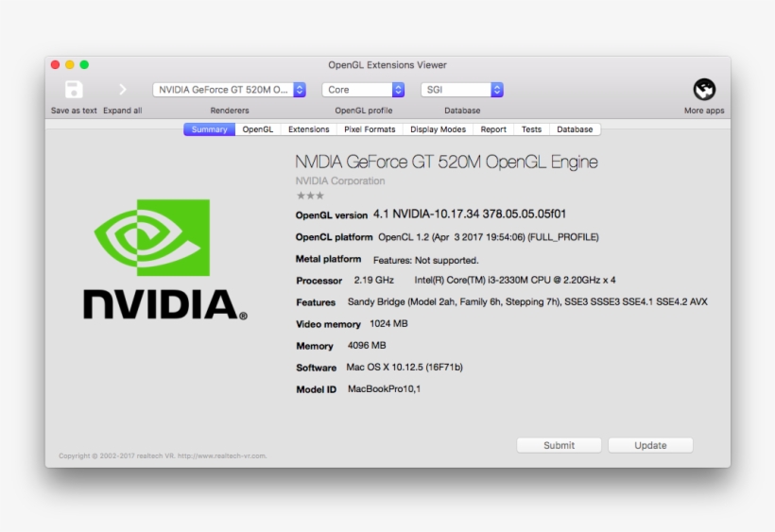Click the Submit button
The image size is (775, 532).
[559, 445]
